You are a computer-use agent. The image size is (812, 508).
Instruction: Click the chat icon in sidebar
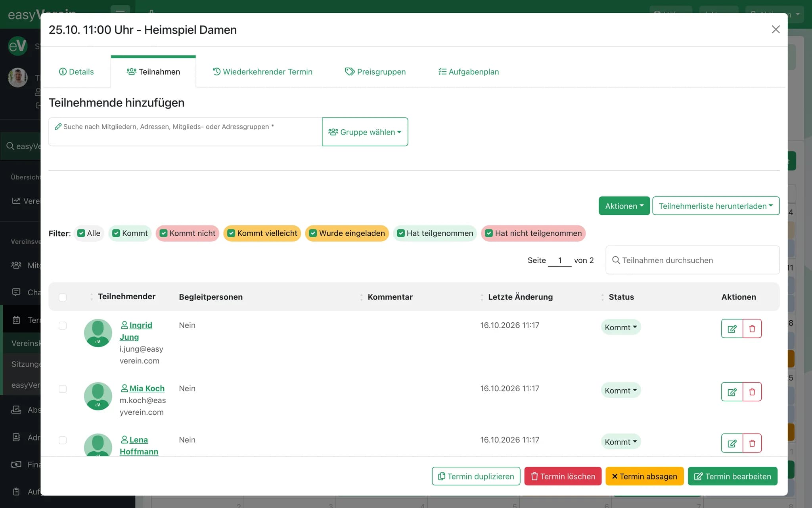tap(16, 292)
